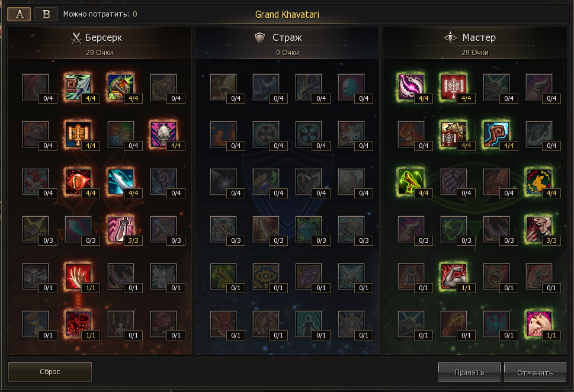Click the pink sword 3/3 skill in Берсерк
Image resolution: width=574 pixels, height=392 pixels.
[x=120, y=229]
